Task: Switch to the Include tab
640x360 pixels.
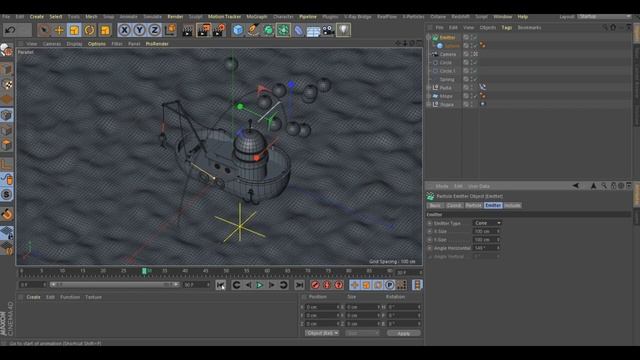Action: pos(512,205)
